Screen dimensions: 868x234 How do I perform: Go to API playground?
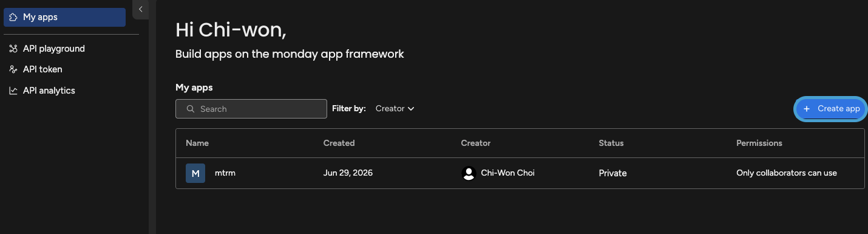pos(53,49)
